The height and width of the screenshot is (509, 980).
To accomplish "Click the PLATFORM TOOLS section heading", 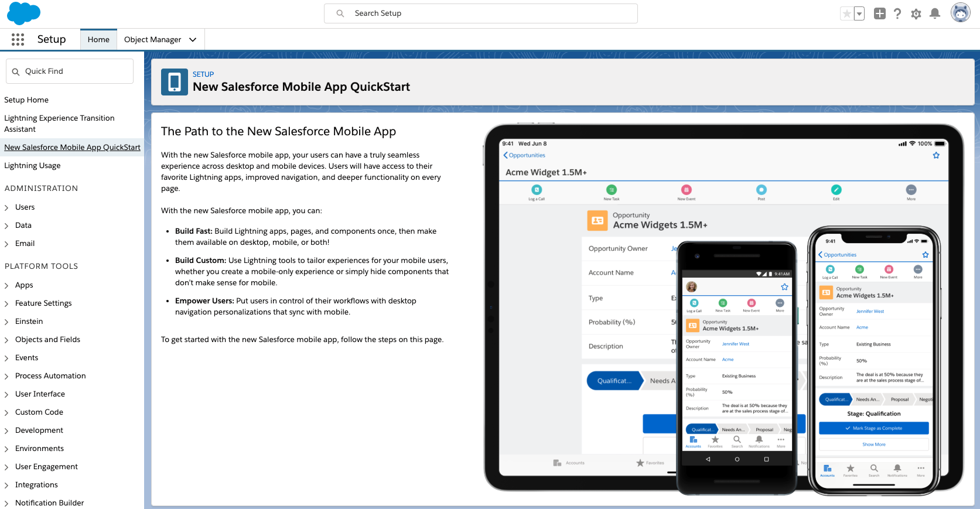I will click(x=41, y=267).
